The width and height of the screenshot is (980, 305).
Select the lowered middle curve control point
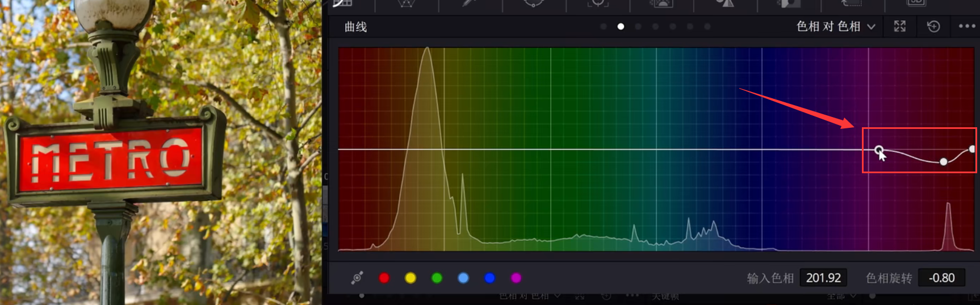tap(944, 162)
